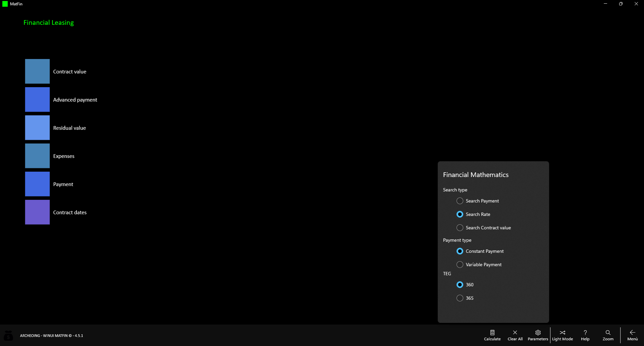This screenshot has width=644, height=346.
Task: Open the Contract dates tile
Action: 37,212
